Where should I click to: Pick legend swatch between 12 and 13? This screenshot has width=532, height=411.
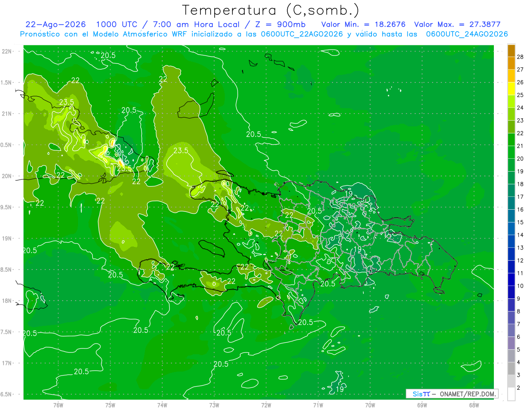point(511,254)
